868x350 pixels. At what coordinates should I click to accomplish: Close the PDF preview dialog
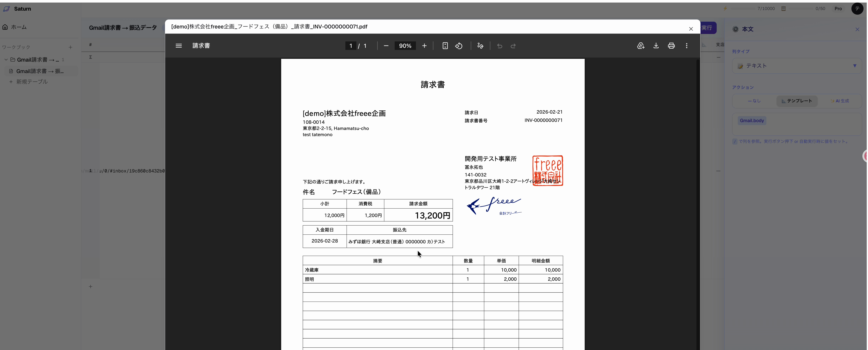tap(691, 29)
